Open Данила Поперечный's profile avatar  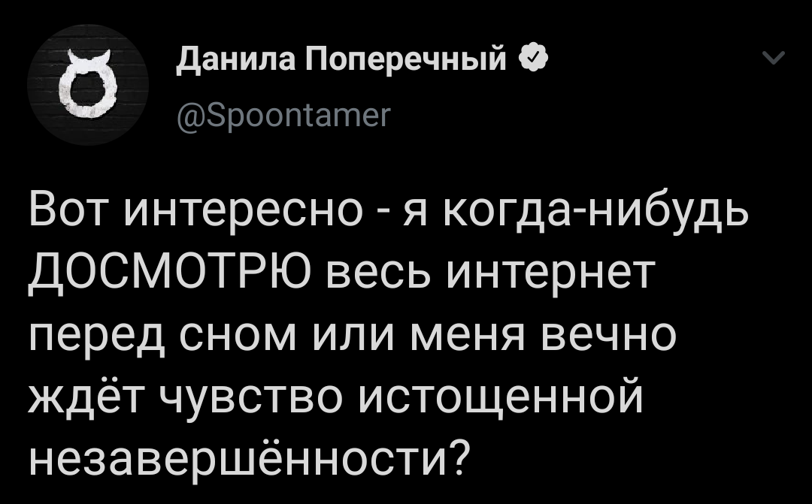pyautogui.click(x=88, y=85)
